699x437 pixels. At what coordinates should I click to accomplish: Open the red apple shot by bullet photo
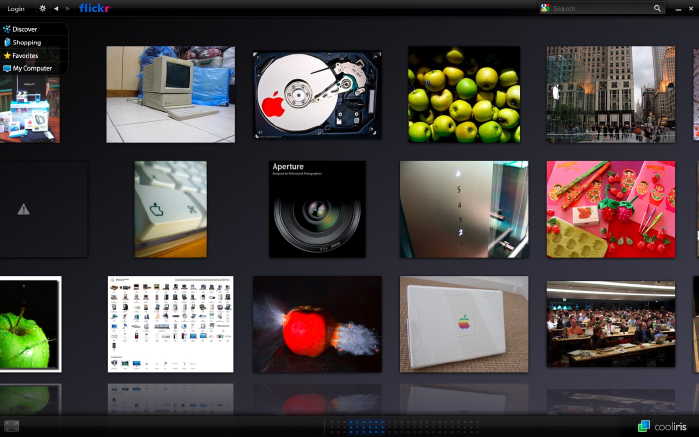[x=317, y=324]
